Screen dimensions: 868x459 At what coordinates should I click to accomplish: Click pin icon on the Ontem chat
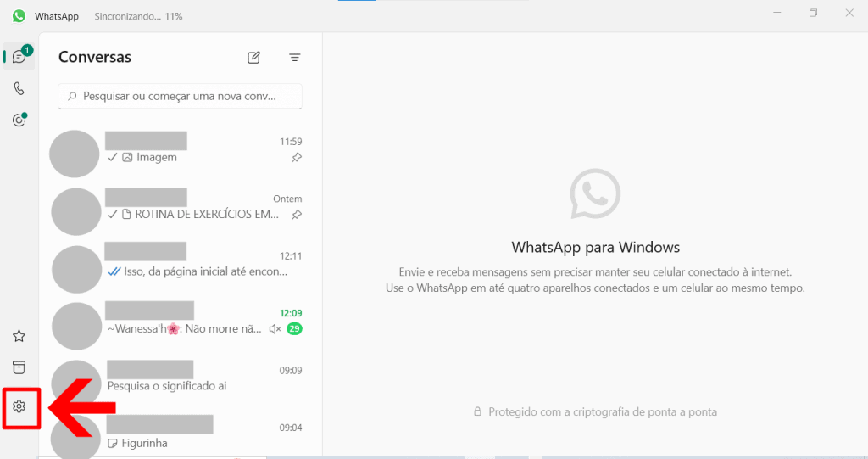click(x=297, y=215)
